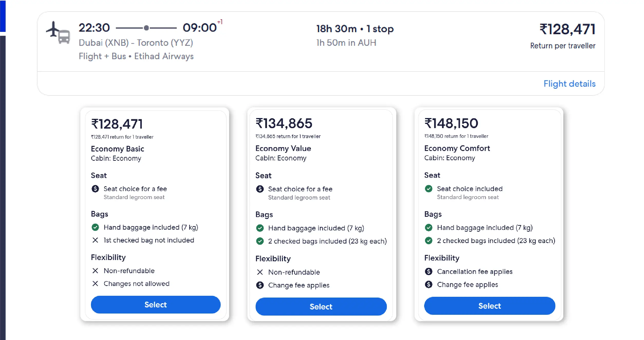Open the Flight details link
644x340 pixels.
click(x=569, y=84)
